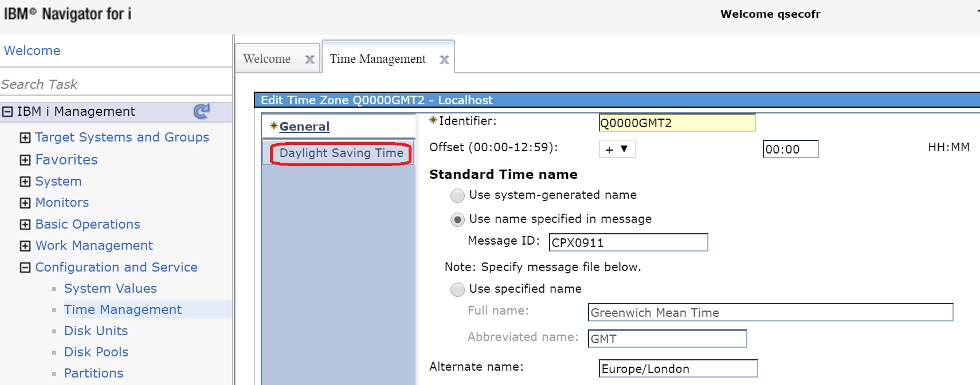This screenshot has height=385, width=980.
Task: Click the Alternate name field
Action: click(x=678, y=368)
